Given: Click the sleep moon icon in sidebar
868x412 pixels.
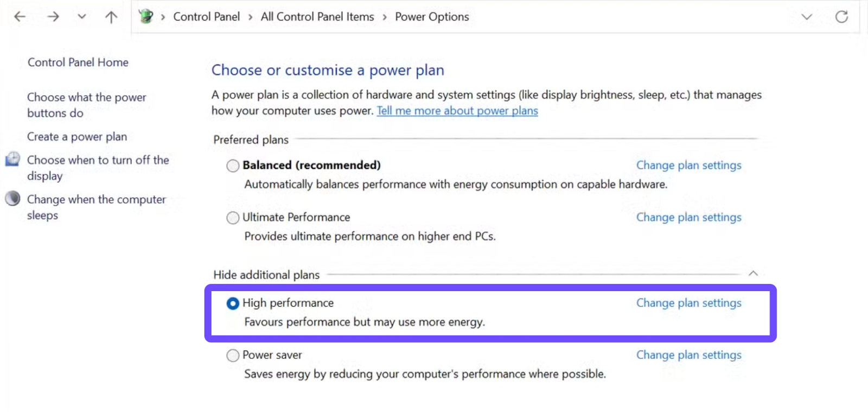Looking at the screenshot, I should click(x=13, y=199).
